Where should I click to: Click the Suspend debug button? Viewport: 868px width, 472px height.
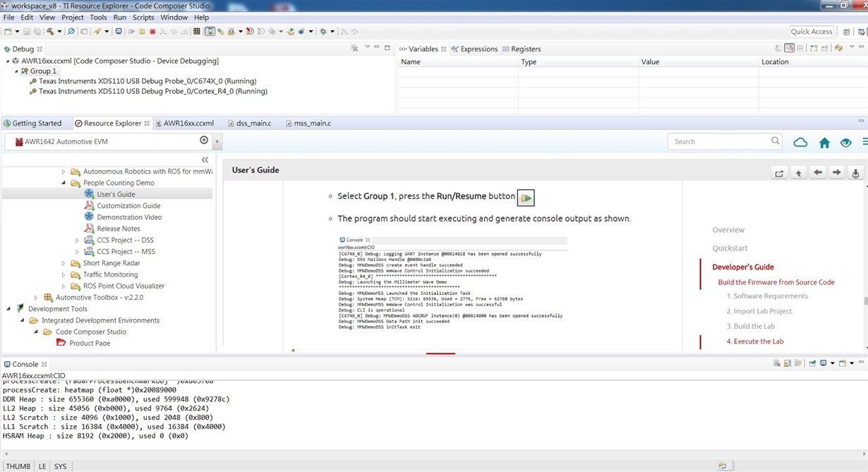pyautogui.click(x=142, y=32)
